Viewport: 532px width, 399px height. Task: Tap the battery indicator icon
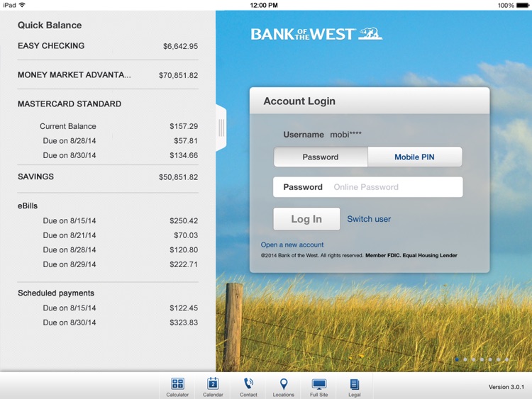[523, 5]
